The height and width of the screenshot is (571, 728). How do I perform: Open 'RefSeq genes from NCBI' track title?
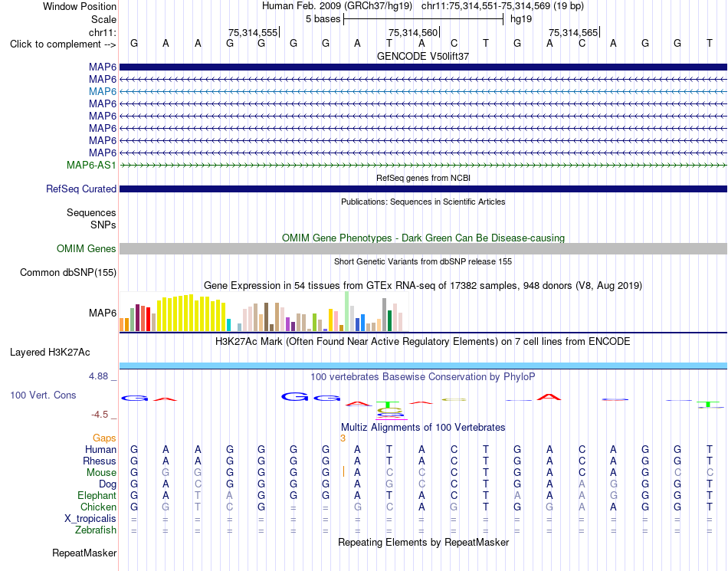(423, 178)
